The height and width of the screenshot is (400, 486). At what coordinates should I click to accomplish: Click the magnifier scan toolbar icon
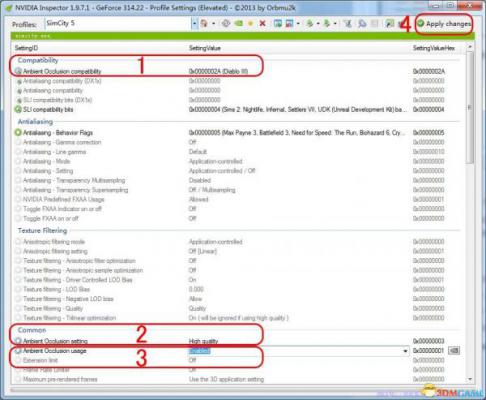coord(362,23)
